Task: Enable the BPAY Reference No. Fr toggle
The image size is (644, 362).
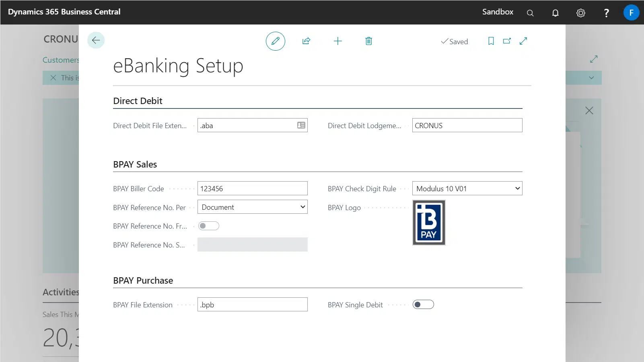Action: point(209,226)
